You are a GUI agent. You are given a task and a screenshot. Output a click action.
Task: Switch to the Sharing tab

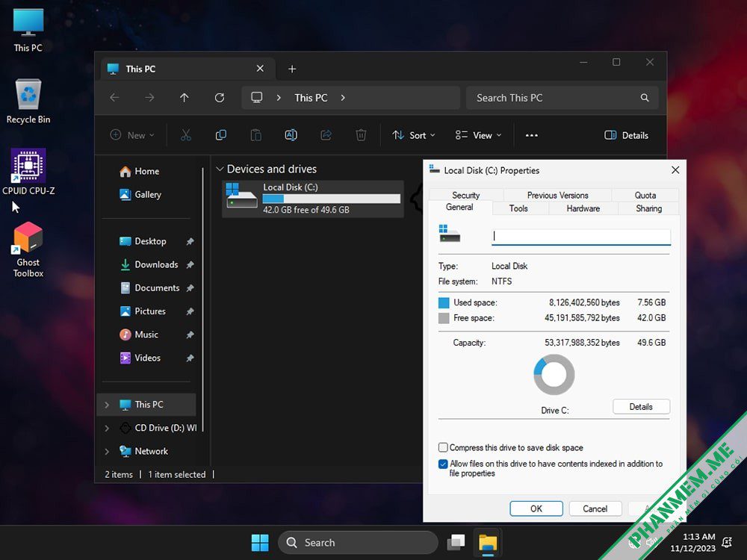(648, 208)
